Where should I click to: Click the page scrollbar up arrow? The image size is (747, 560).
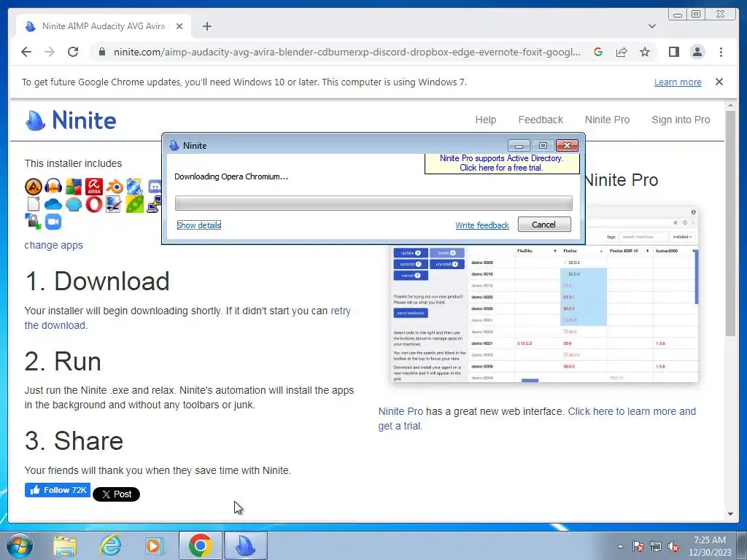pyautogui.click(x=730, y=105)
